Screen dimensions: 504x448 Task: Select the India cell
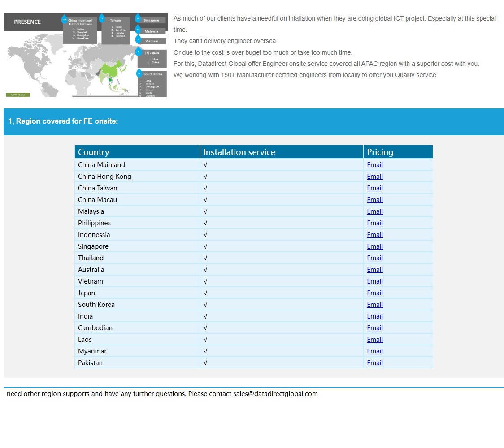click(x=137, y=316)
